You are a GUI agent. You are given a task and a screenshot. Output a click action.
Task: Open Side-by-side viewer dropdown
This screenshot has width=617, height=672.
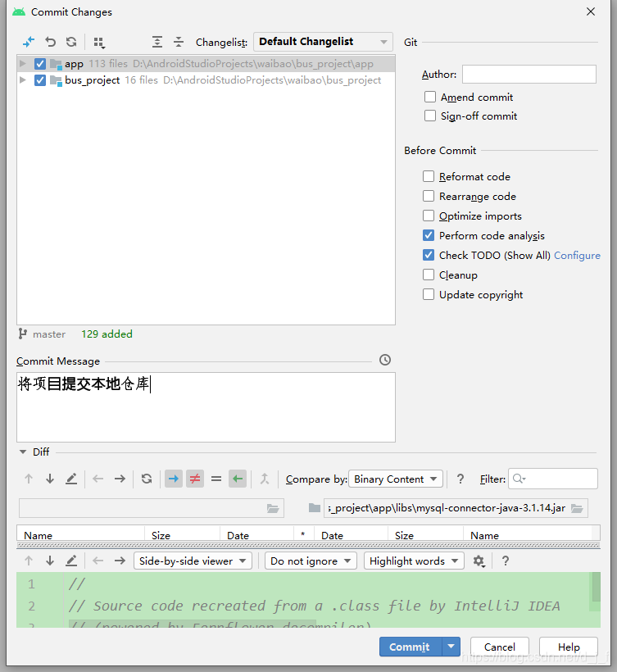pos(193,561)
